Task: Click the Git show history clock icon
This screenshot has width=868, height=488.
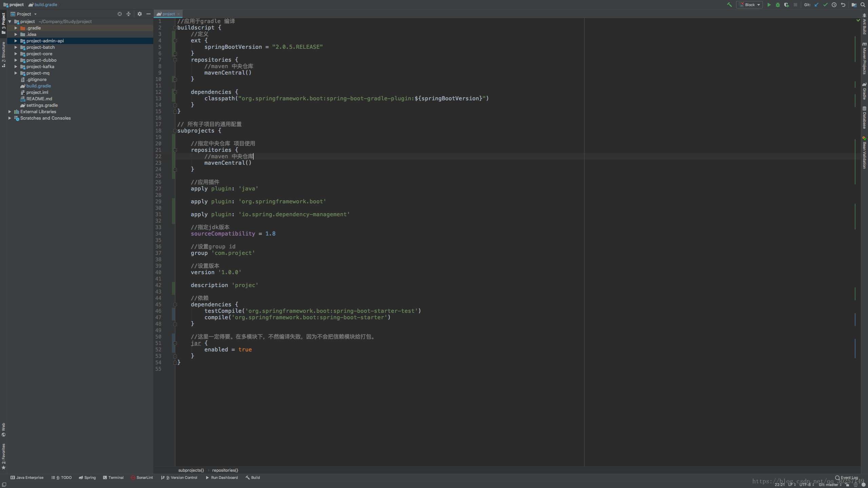Action: click(834, 5)
